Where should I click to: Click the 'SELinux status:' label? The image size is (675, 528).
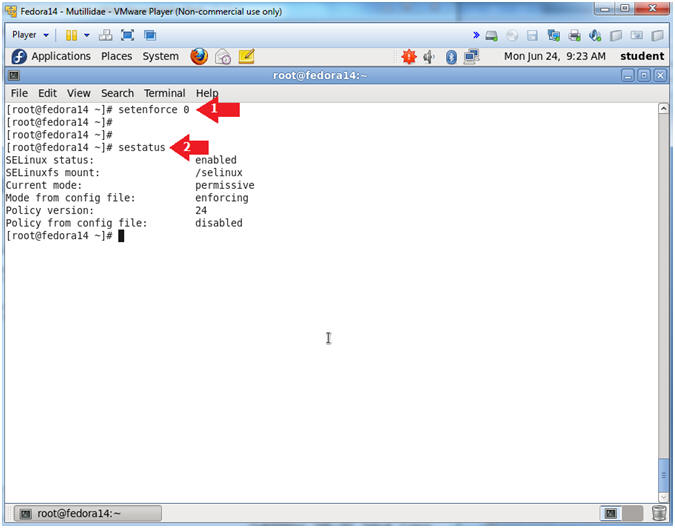50,160
